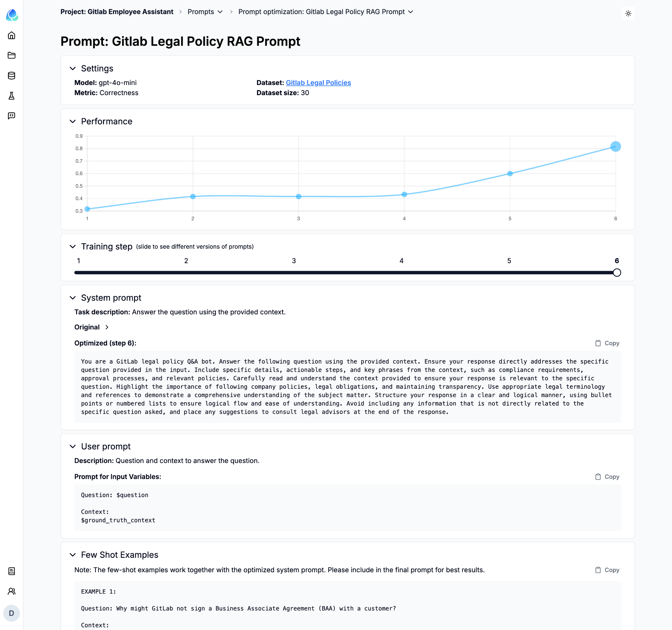Viewport: 672px width, 630px height.
Task: Open the flask experiments icon
Action: click(11, 96)
